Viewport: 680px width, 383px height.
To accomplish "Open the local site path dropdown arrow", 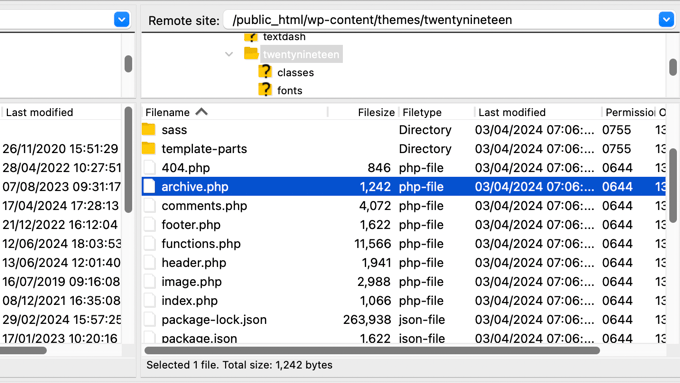I will [x=121, y=20].
